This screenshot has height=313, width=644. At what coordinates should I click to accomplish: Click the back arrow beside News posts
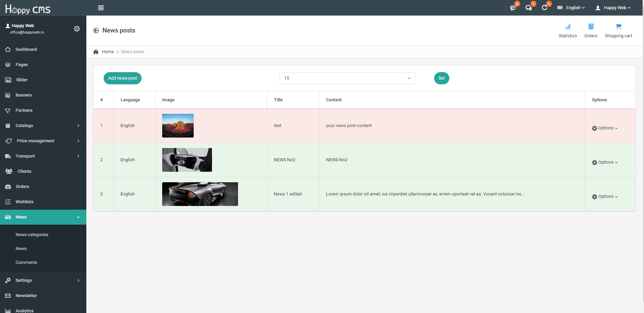pyautogui.click(x=96, y=30)
